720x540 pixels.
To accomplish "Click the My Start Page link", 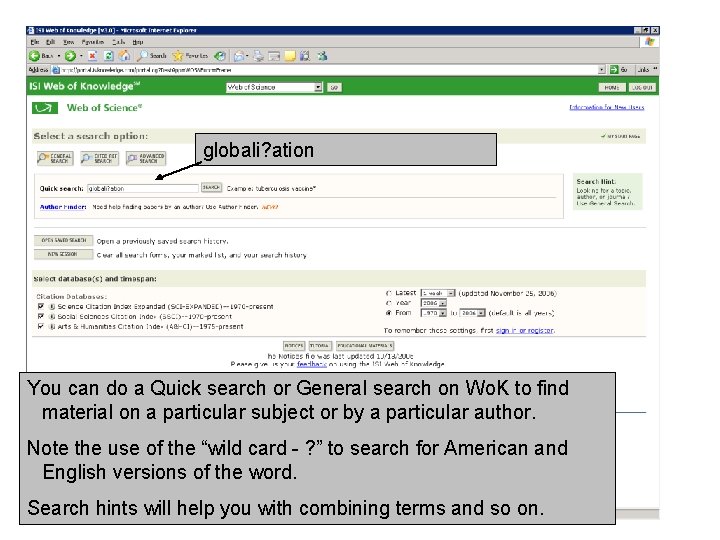I will tap(620, 136).
